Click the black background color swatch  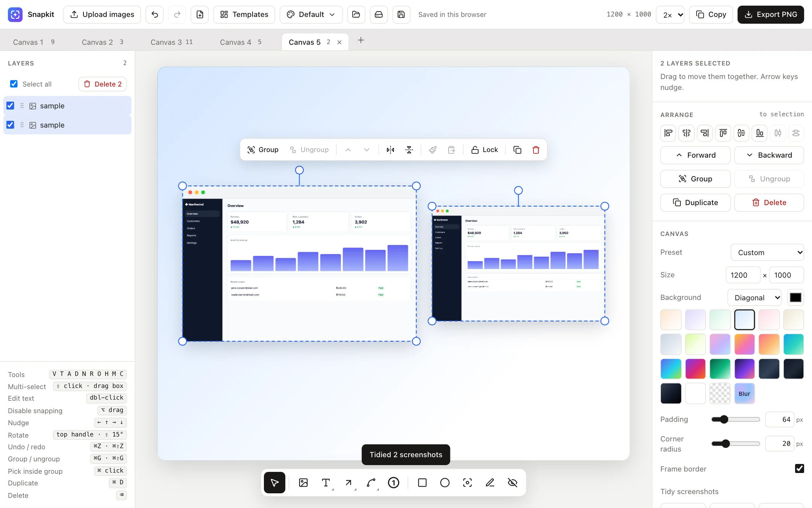coord(795,298)
